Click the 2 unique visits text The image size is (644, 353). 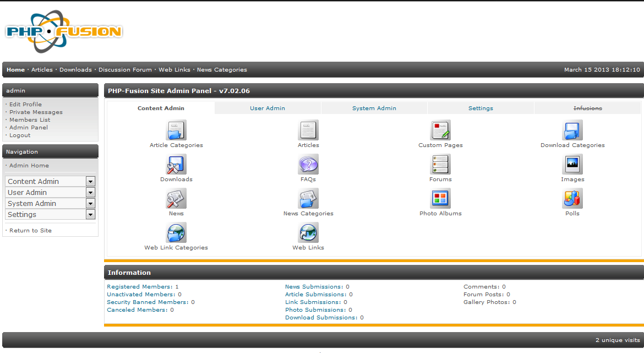click(x=618, y=340)
